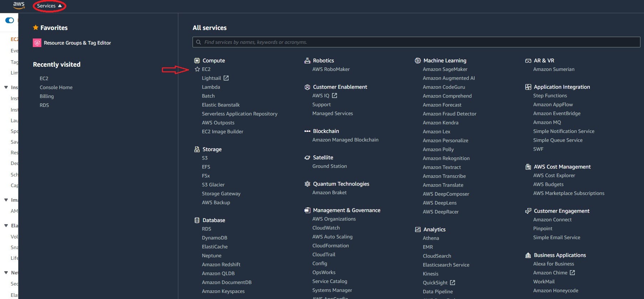Collapse the Ima section in left sidebar
The image size is (644, 299).
click(x=6, y=200)
